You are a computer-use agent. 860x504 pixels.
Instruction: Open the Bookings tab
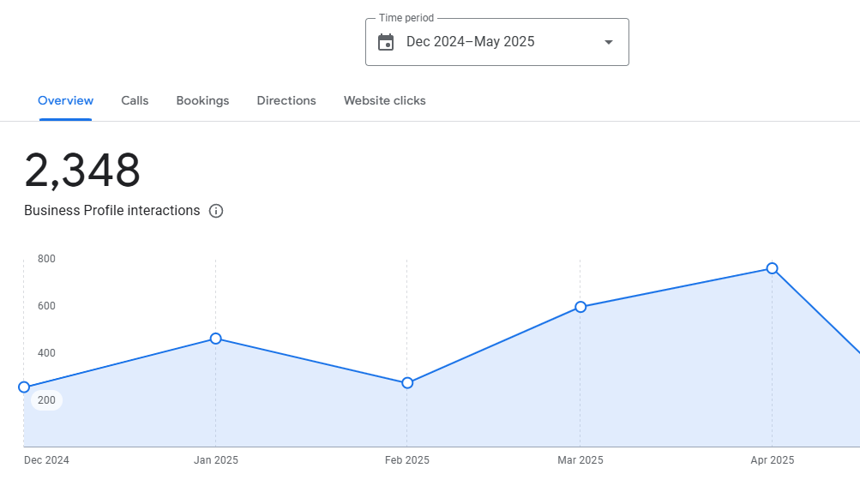(202, 100)
